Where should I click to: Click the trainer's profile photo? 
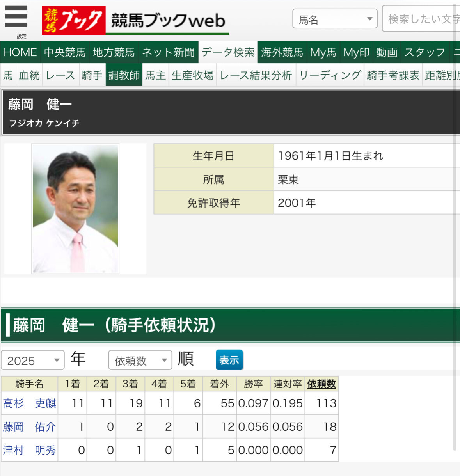pos(75,209)
